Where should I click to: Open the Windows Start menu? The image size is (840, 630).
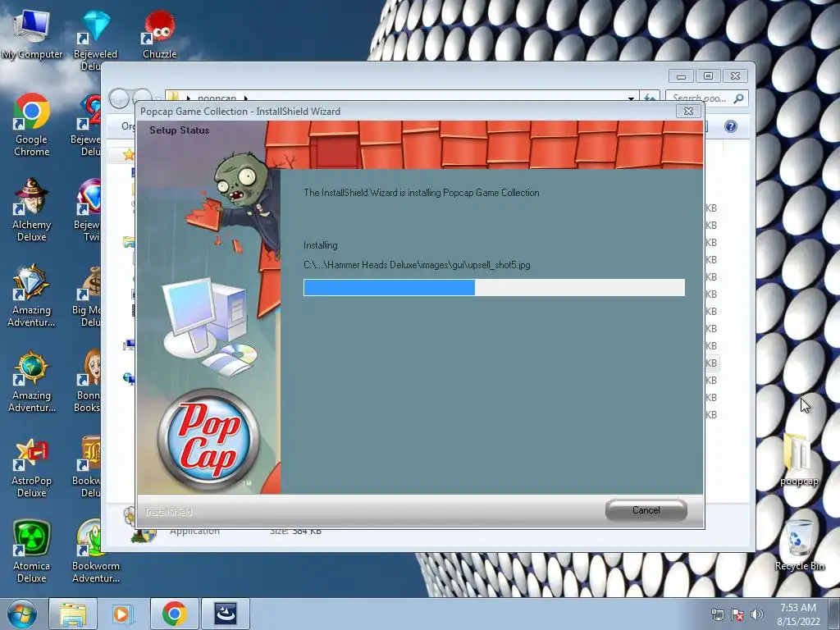point(21,614)
